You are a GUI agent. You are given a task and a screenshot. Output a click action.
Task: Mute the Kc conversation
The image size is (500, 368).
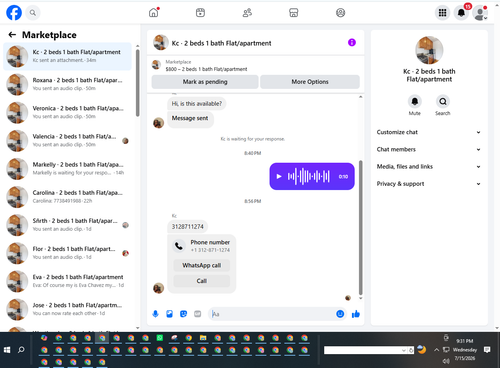(x=415, y=101)
